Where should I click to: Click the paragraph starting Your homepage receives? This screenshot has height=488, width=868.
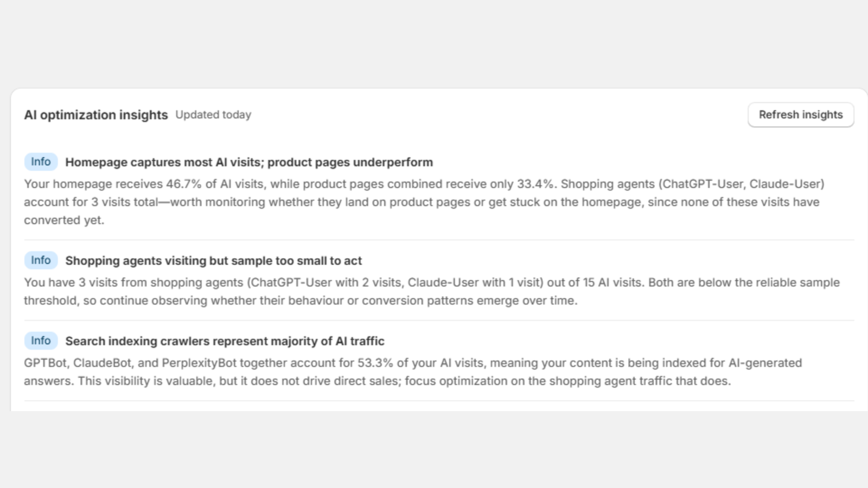(x=424, y=202)
